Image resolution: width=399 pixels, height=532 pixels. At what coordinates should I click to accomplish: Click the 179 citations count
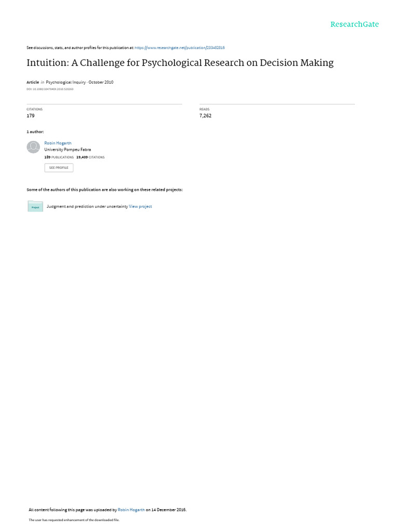pos(31,116)
